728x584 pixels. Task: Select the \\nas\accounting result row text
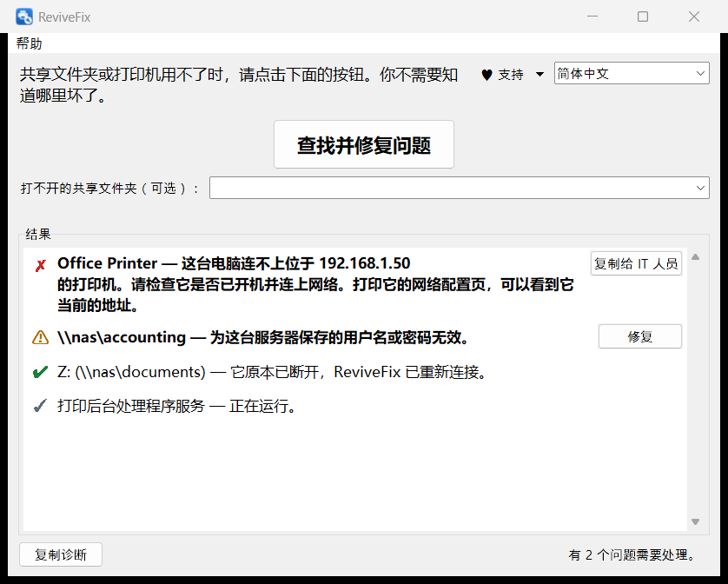(264, 337)
